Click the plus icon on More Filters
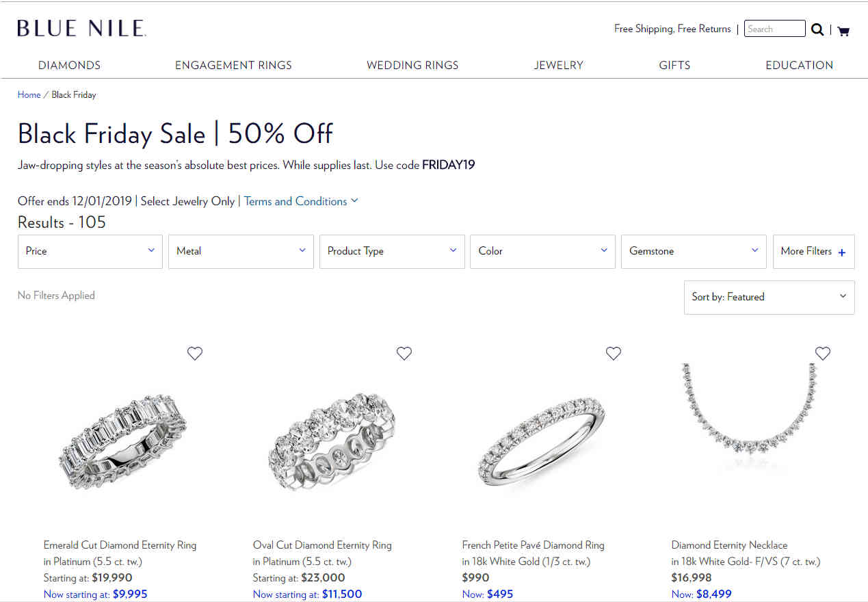The height and width of the screenshot is (602, 868). point(842,252)
